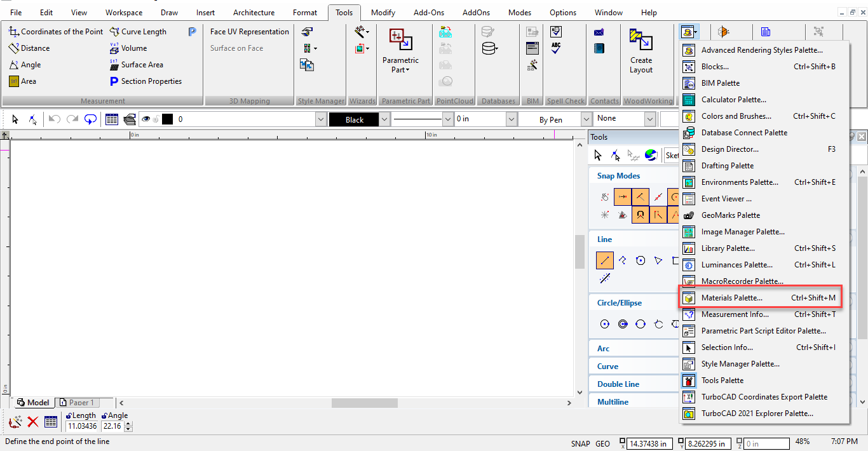Select the Distance measurement tool

(29, 48)
